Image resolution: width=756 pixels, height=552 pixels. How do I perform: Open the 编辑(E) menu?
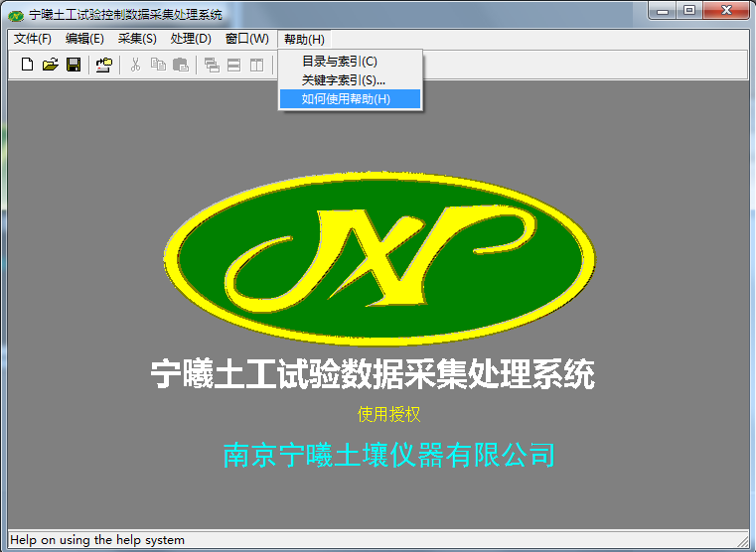pyautogui.click(x=84, y=39)
